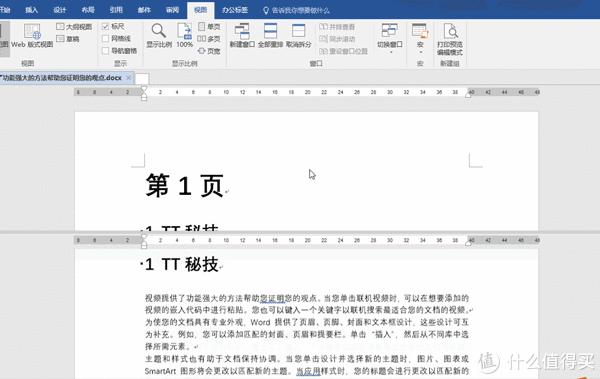Open the 引用 References tab
600x379 pixels.
(x=116, y=10)
